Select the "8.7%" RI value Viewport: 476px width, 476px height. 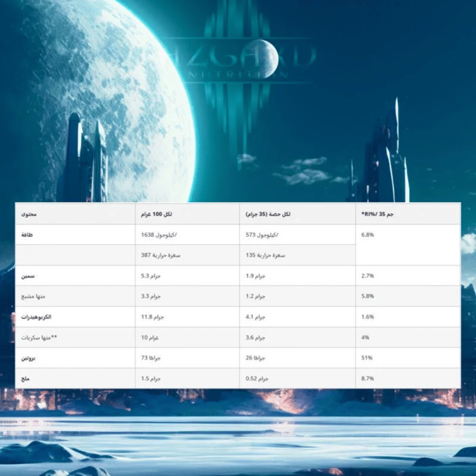pyautogui.click(x=368, y=379)
